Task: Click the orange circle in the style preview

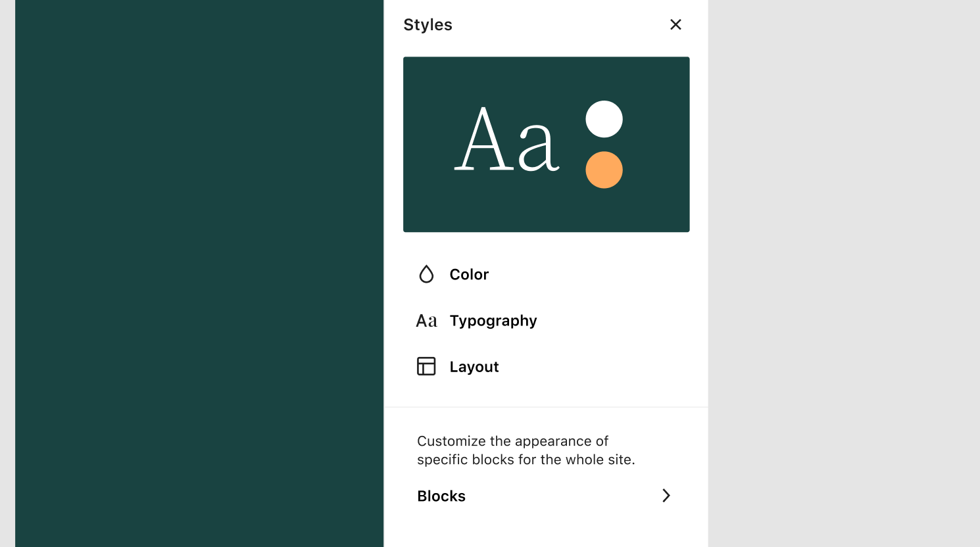Action: pos(604,170)
